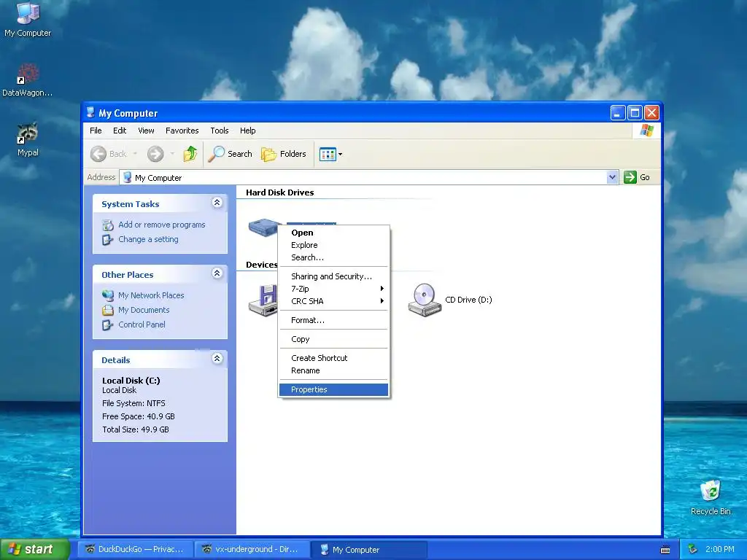
Task: Select the CD Drive (D:) icon
Action: [x=424, y=300]
